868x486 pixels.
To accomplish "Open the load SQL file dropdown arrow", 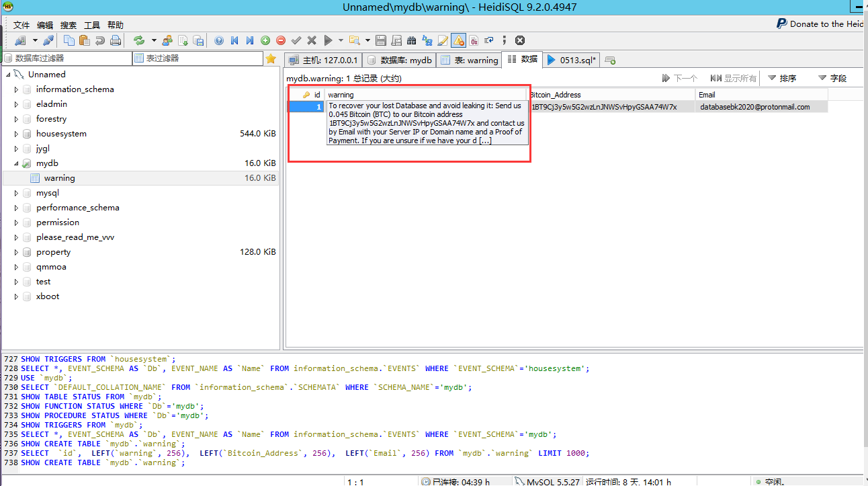I will [367, 40].
